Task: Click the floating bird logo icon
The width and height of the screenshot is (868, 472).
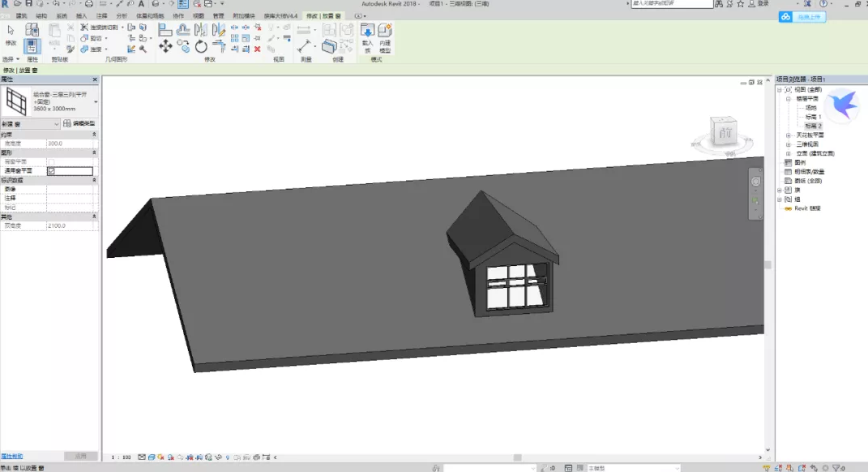Action: [x=844, y=104]
